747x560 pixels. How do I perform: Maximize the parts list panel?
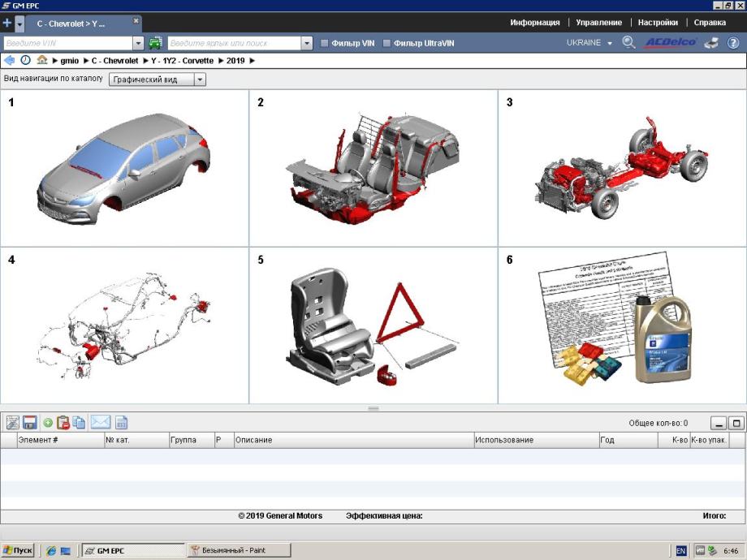click(736, 423)
